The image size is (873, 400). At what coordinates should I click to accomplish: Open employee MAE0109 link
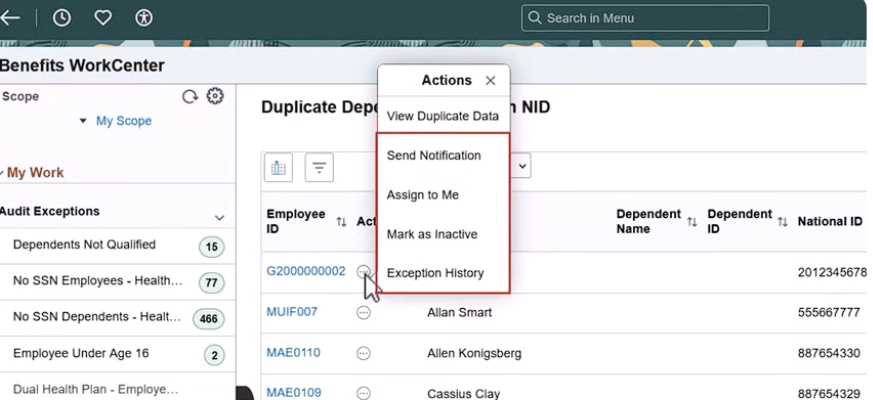[x=293, y=393]
